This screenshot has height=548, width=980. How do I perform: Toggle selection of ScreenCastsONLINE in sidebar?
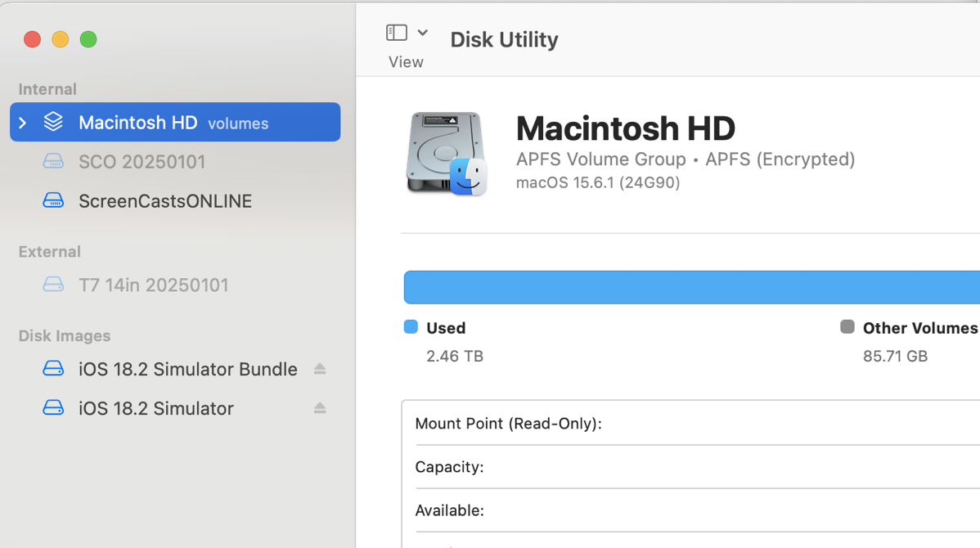pos(164,200)
